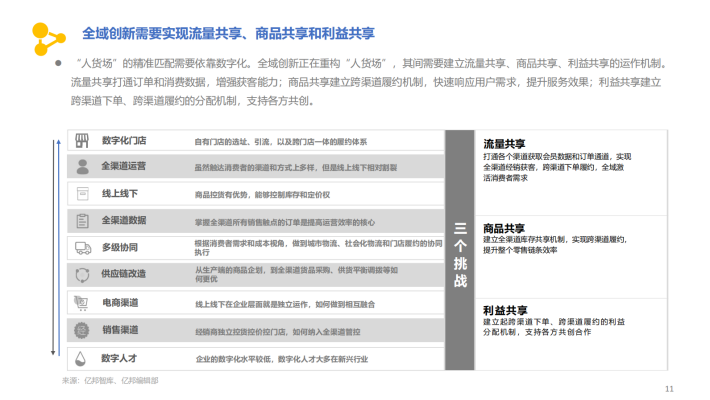Select the 数字化门店 row label

click(x=124, y=141)
